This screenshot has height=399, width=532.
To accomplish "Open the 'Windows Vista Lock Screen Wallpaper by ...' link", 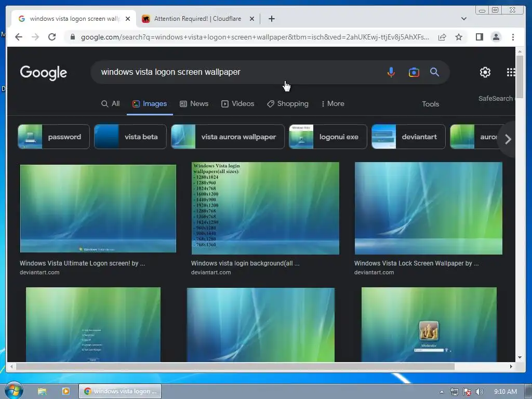I will (x=417, y=263).
